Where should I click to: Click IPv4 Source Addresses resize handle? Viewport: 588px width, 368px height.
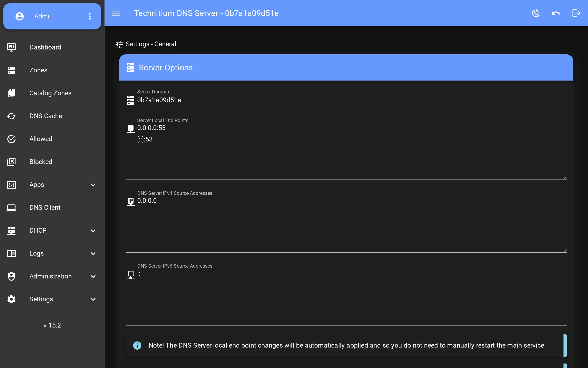click(x=565, y=251)
